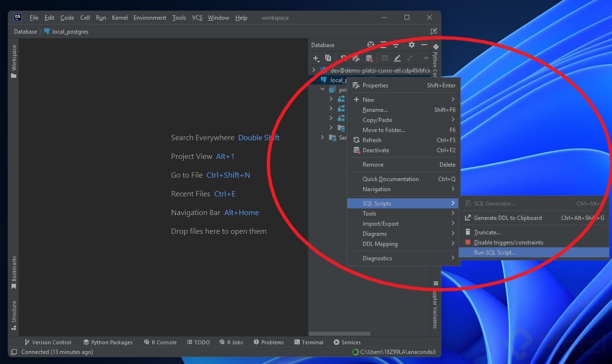This screenshot has width=612, height=364.
Task: Click Run SQL Script... menu entry
Action: (x=534, y=253)
